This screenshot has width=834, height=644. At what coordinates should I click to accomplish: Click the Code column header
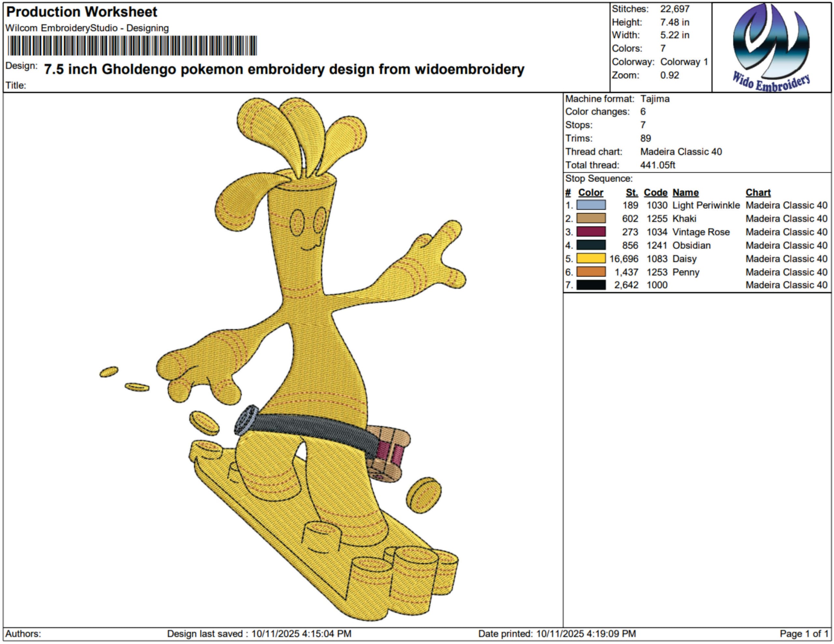pos(655,192)
